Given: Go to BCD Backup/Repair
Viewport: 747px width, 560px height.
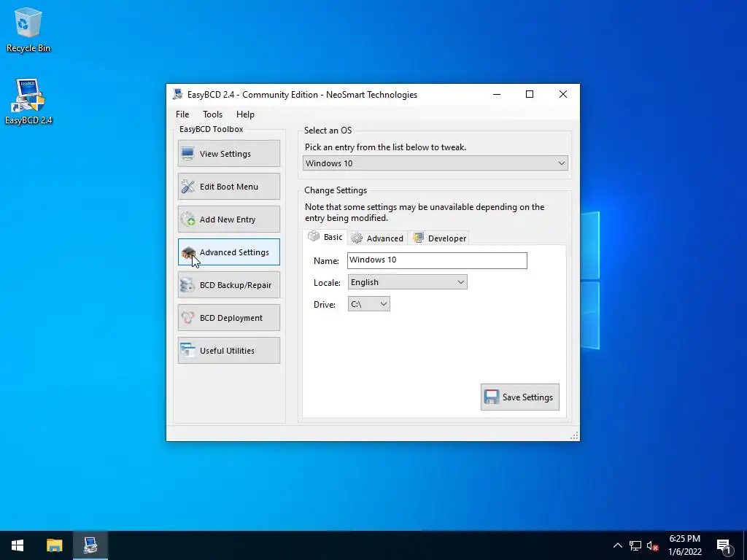Looking at the screenshot, I should [x=228, y=285].
